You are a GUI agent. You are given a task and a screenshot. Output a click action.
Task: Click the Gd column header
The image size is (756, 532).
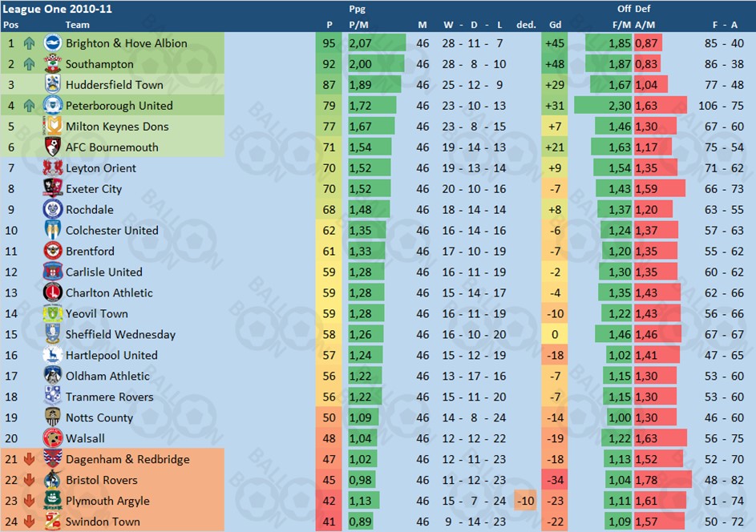[x=555, y=25]
